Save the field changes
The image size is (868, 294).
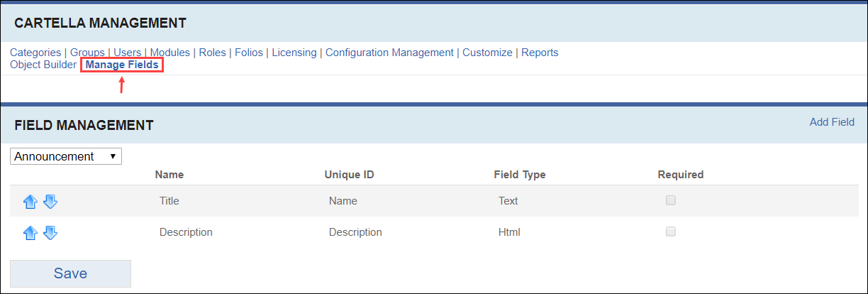pos(70,273)
